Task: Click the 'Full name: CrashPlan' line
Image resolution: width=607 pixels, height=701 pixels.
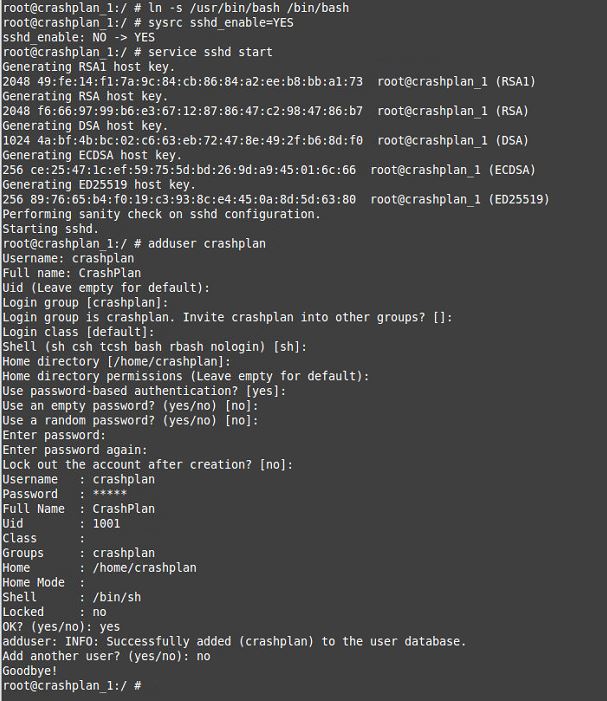Action: (72, 273)
